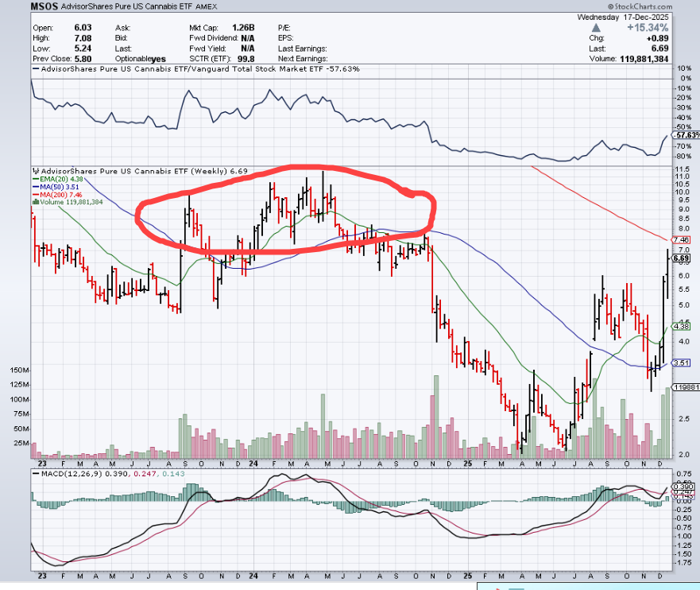This screenshot has width=700, height=590.
Task: Click the red 7.46 price tag on right axis
Action: coord(680,239)
